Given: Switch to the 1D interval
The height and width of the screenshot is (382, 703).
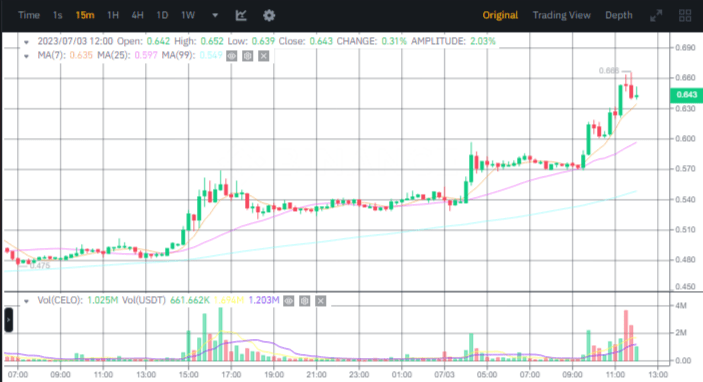Looking at the screenshot, I should click(x=162, y=15).
